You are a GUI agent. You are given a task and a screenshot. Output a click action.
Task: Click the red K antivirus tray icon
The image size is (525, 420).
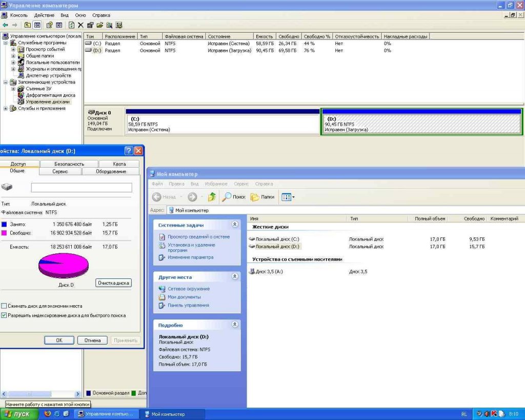[494, 414]
